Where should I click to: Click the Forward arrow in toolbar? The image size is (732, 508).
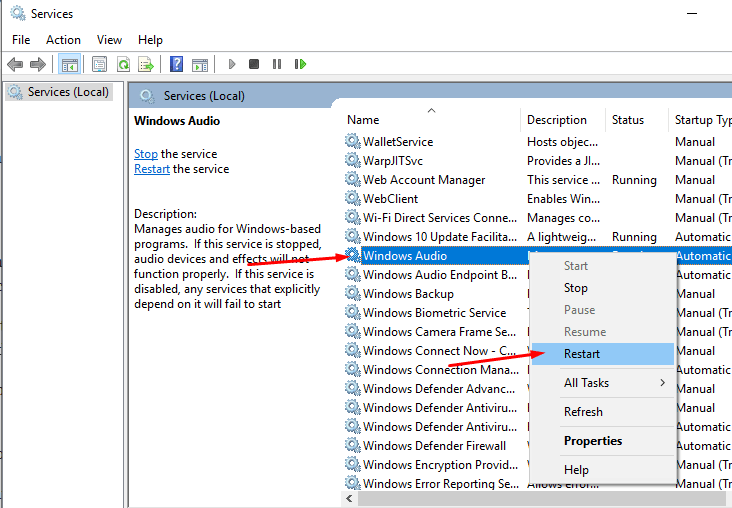[x=38, y=64]
